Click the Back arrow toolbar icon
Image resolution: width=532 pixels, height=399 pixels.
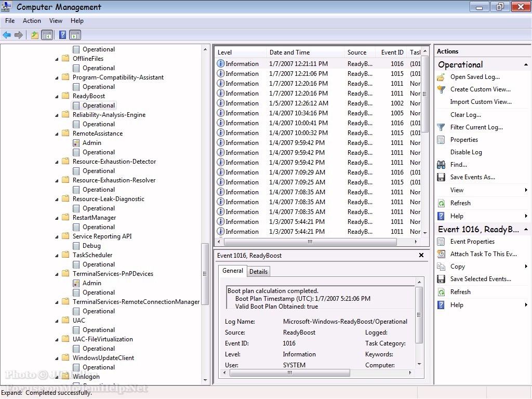7,35
